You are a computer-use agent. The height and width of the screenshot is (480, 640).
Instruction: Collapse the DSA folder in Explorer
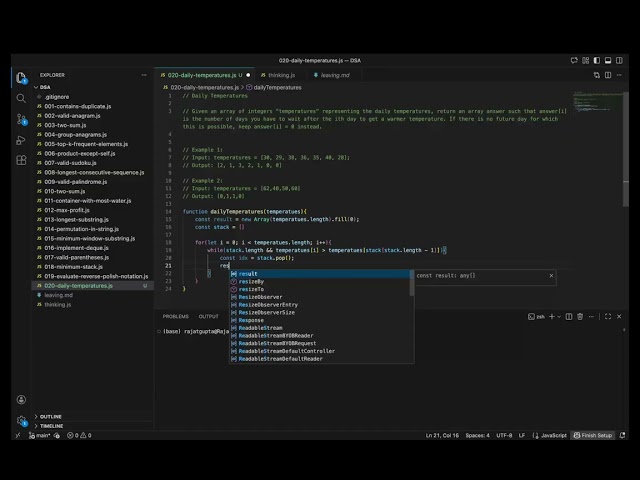(x=45, y=87)
